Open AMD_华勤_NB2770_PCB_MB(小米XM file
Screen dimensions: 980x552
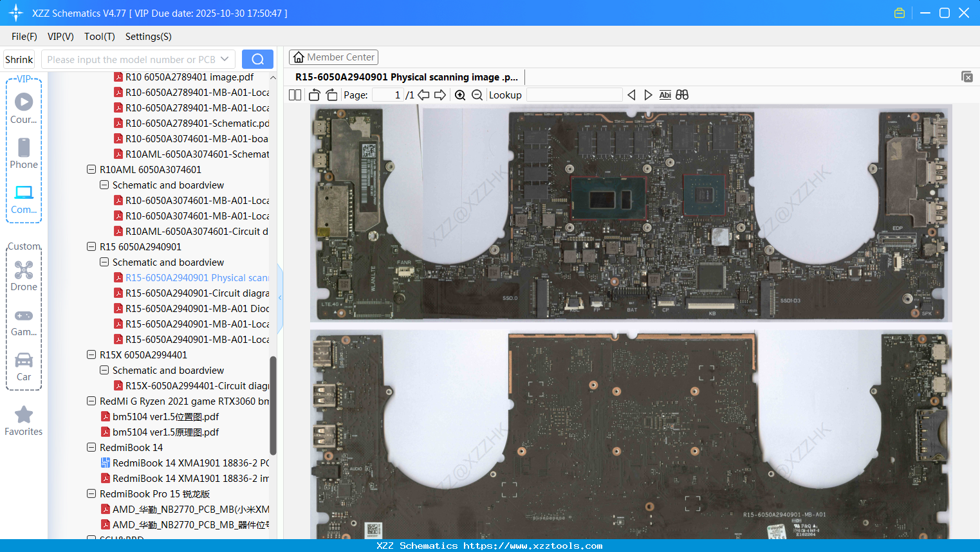click(x=185, y=510)
